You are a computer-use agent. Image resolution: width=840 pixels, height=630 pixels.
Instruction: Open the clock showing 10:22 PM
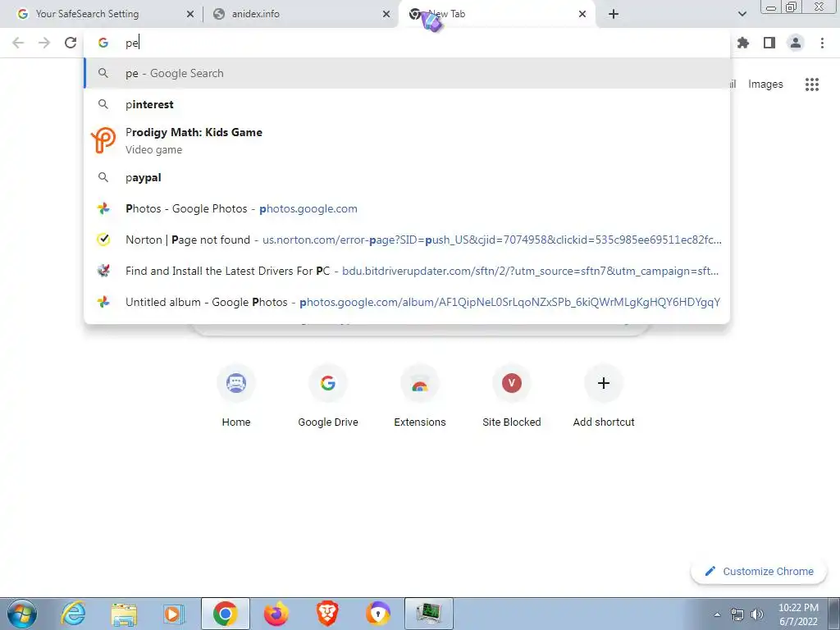[x=798, y=614]
